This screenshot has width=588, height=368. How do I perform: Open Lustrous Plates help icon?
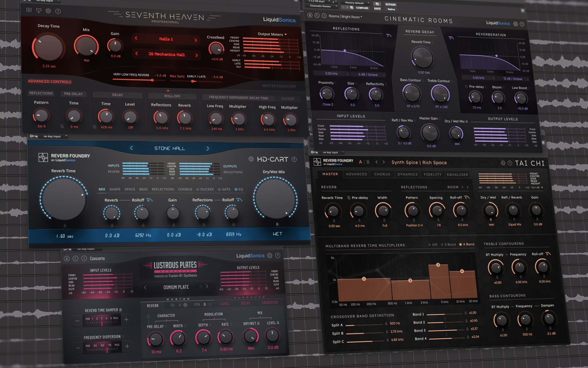[278, 256]
